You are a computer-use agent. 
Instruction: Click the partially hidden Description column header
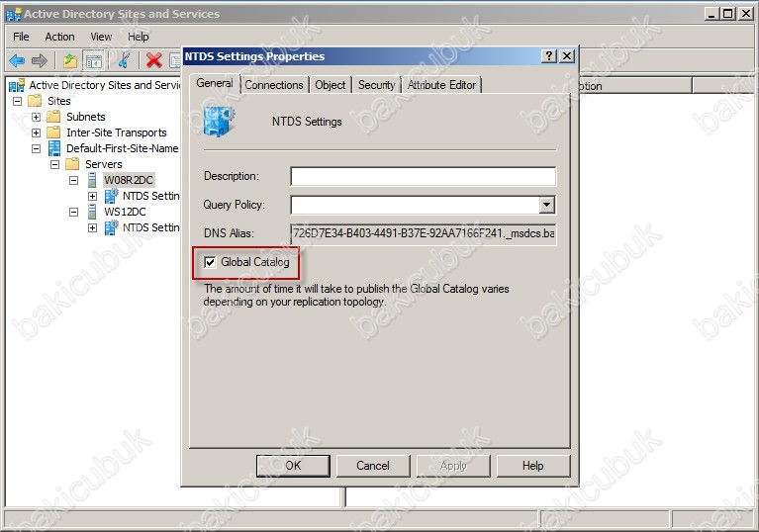click(635, 86)
